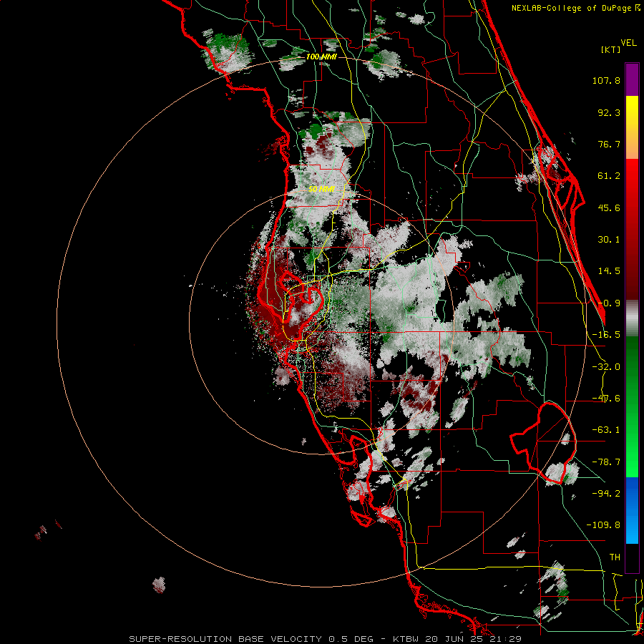
Task: Click the -94.2 legend value
Action: pos(606,493)
